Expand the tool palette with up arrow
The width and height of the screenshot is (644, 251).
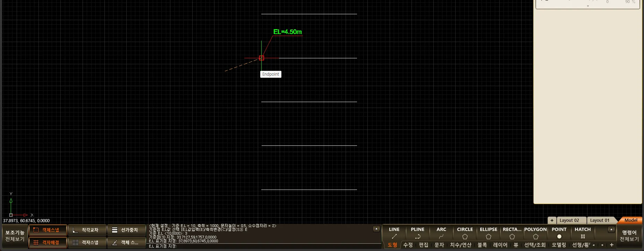(611, 229)
